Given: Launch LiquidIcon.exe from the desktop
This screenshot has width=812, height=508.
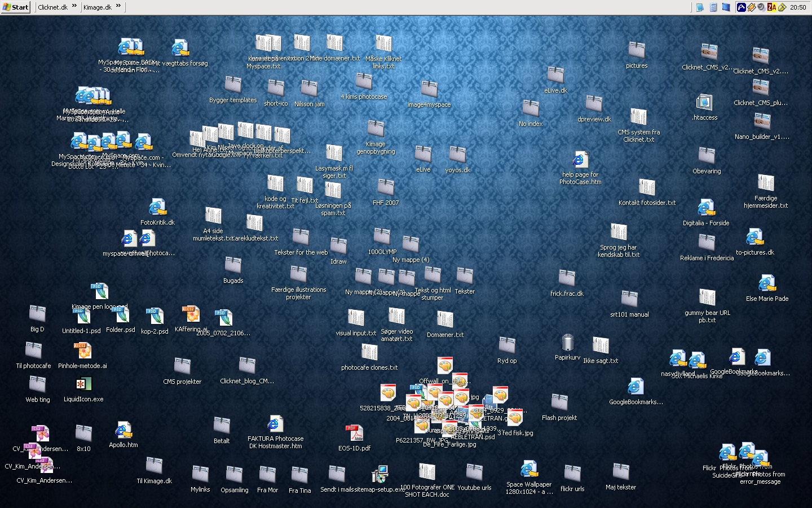Looking at the screenshot, I should [83, 385].
